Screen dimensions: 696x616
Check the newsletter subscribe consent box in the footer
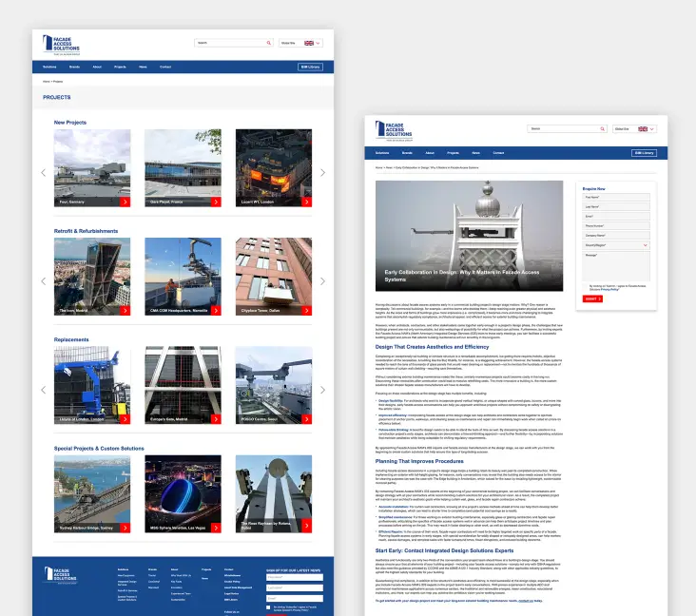click(x=269, y=605)
